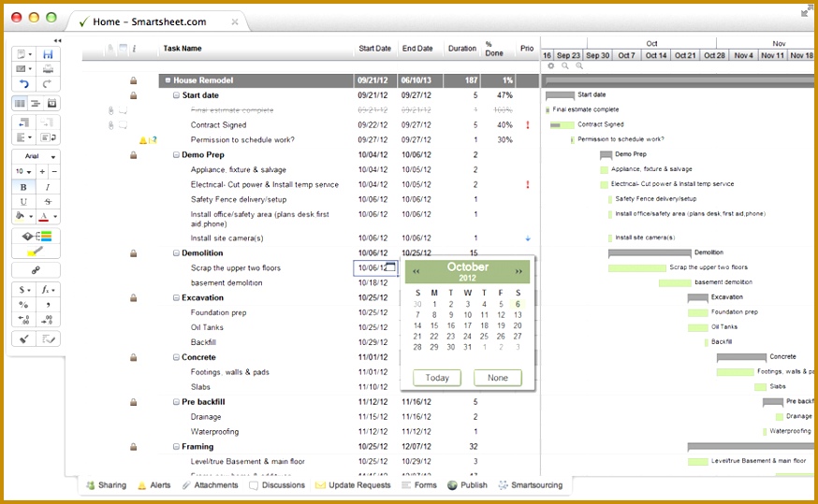The width and height of the screenshot is (818, 504).
Task: Apply percent format
Action: tap(24, 305)
